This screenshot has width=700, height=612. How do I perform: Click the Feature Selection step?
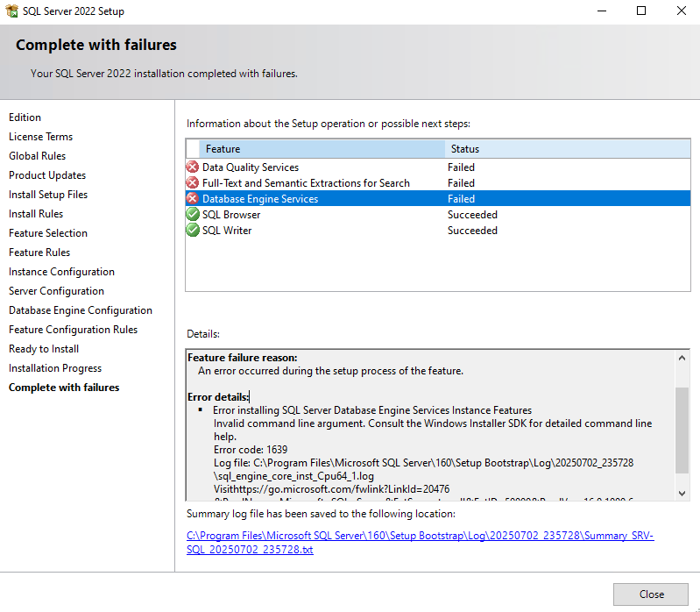[48, 232]
